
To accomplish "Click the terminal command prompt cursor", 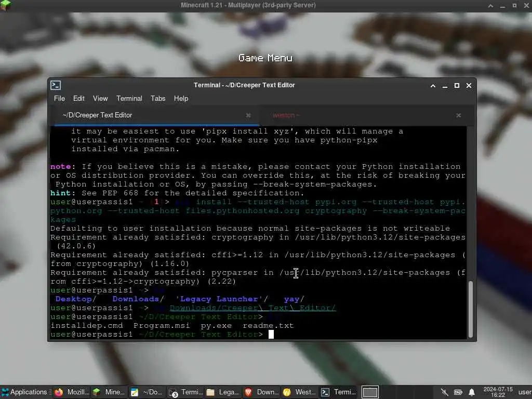I will 271,335.
